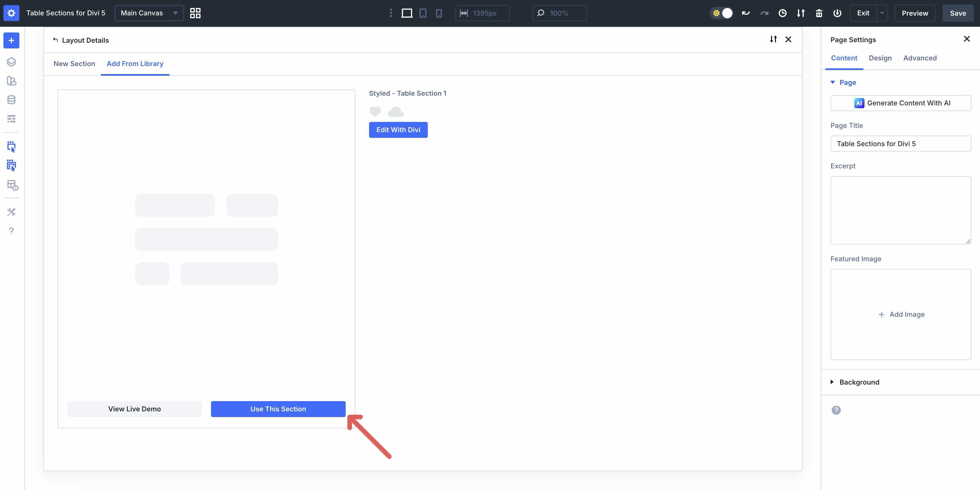Click Use This Section
This screenshot has height=490, width=980.
coord(278,409)
